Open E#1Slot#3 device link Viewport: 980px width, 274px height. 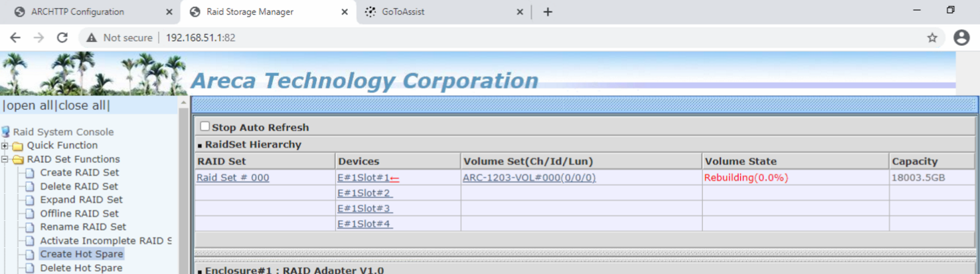[x=365, y=208]
